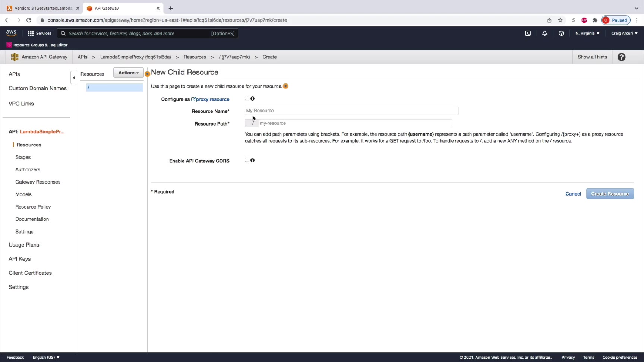Open the Feedback link in the footer

coord(15,357)
